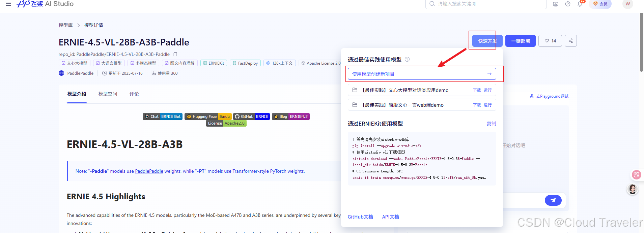Click the 使用量 360 stat
This screenshot has height=233, width=644.
pos(165,73)
